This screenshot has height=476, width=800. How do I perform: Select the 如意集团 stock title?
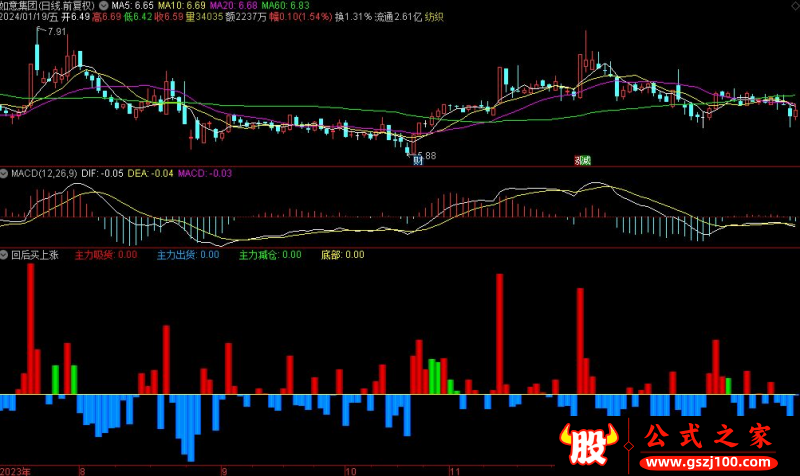click(19, 5)
